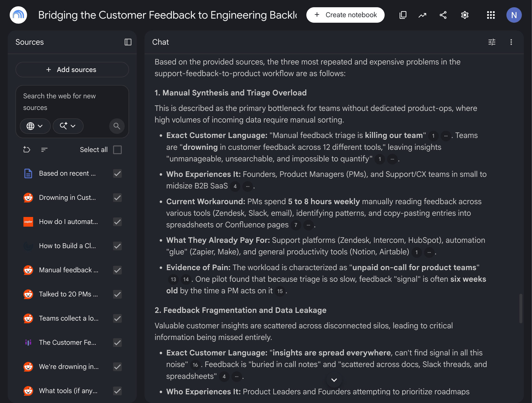This screenshot has width=532, height=403.
Task: Click the sort sources filter icon
Action: tap(44, 150)
